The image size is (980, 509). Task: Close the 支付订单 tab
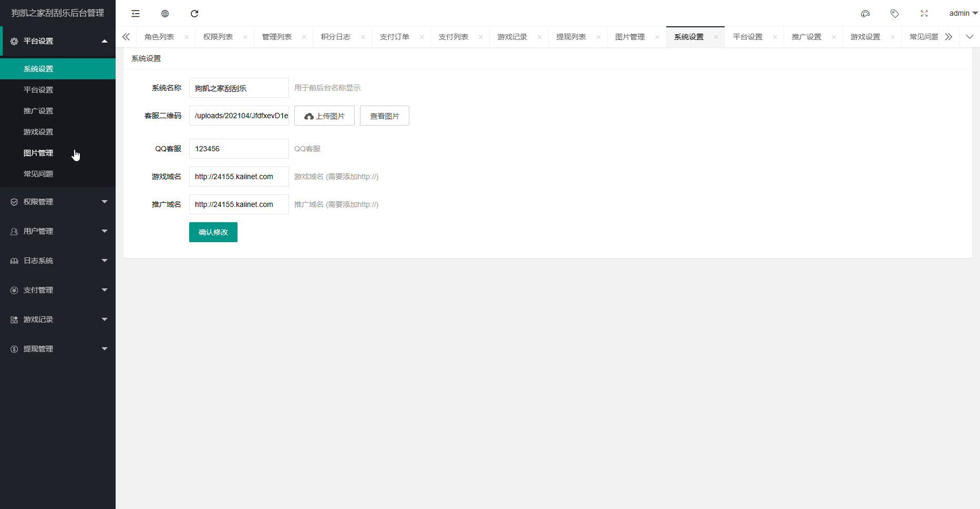(x=422, y=37)
